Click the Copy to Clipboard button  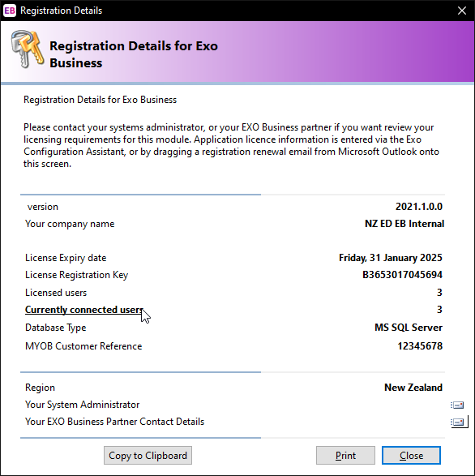coord(148,456)
